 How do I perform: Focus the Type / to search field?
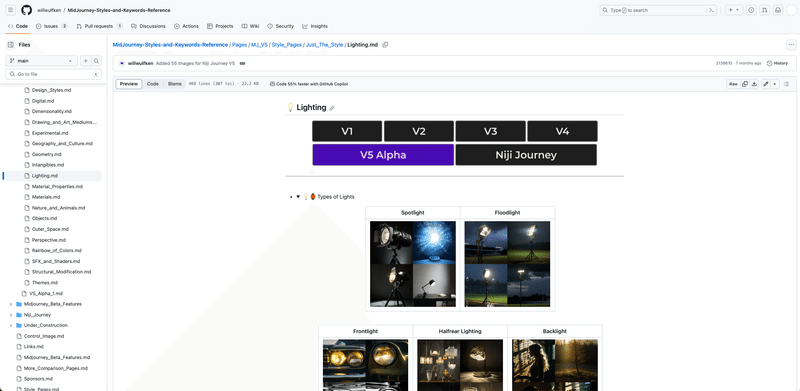coord(658,10)
